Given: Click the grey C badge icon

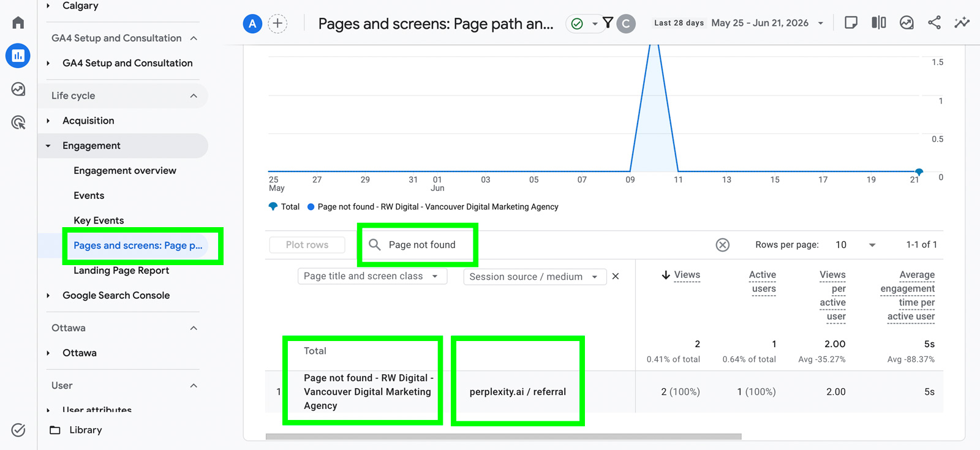Looking at the screenshot, I should pos(626,24).
